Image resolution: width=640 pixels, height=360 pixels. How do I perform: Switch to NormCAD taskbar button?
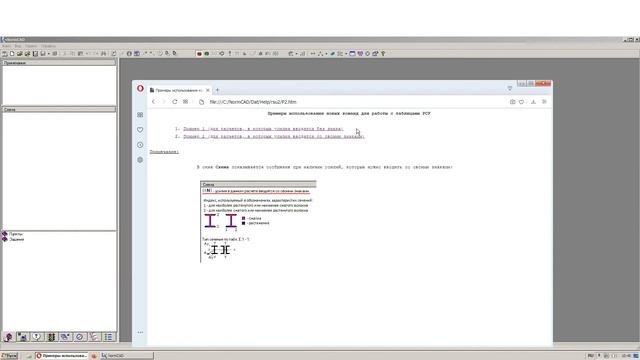click(127, 356)
